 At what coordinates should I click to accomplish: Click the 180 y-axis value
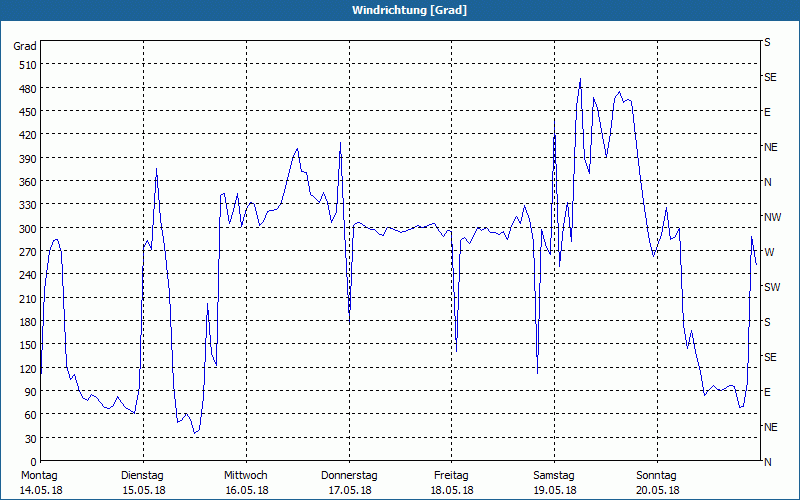[29, 322]
